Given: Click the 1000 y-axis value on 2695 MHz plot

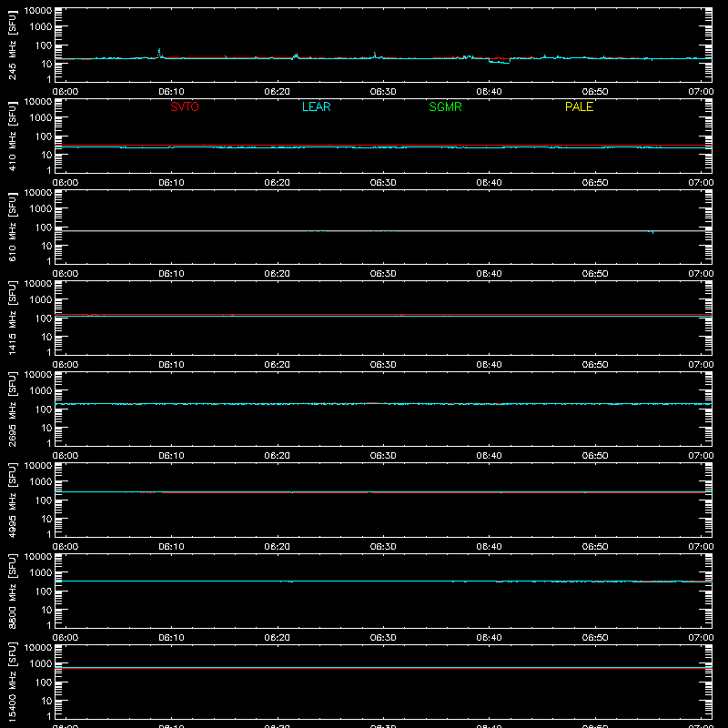Looking at the screenshot, I should tap(41, 391).
